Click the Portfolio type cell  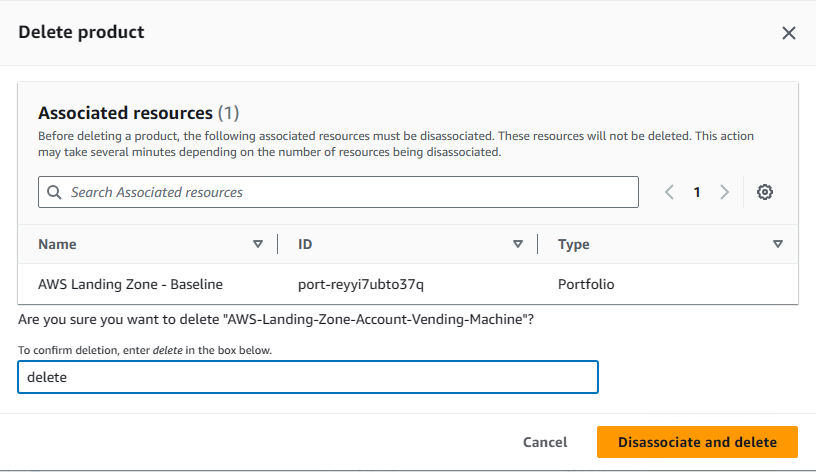(x=586, y=284)
